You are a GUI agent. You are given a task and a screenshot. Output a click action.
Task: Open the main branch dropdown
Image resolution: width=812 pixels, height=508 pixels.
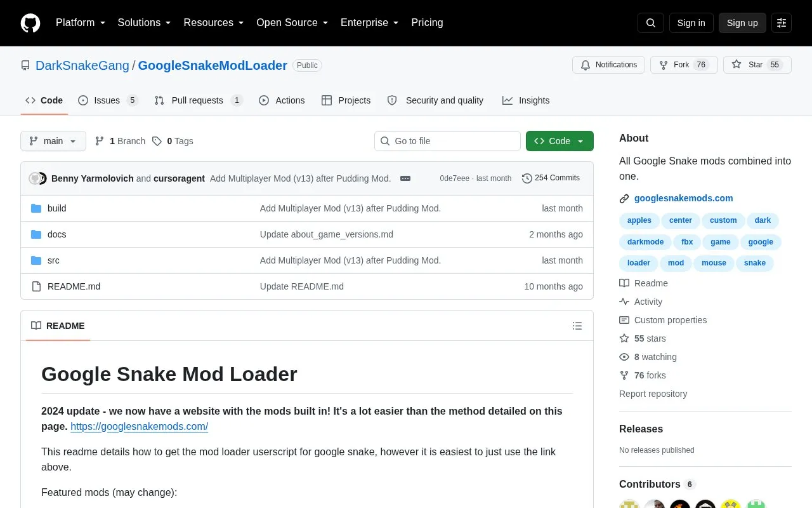coord(53,141)
